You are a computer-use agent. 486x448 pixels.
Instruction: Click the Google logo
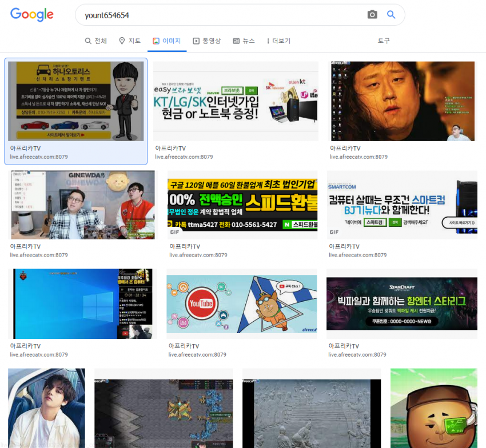point(32,14)
